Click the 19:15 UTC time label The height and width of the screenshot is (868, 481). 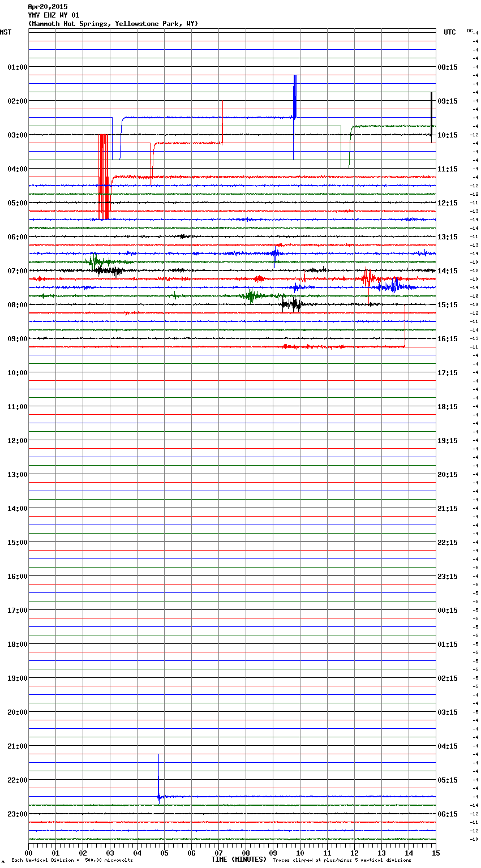point(448,440)
